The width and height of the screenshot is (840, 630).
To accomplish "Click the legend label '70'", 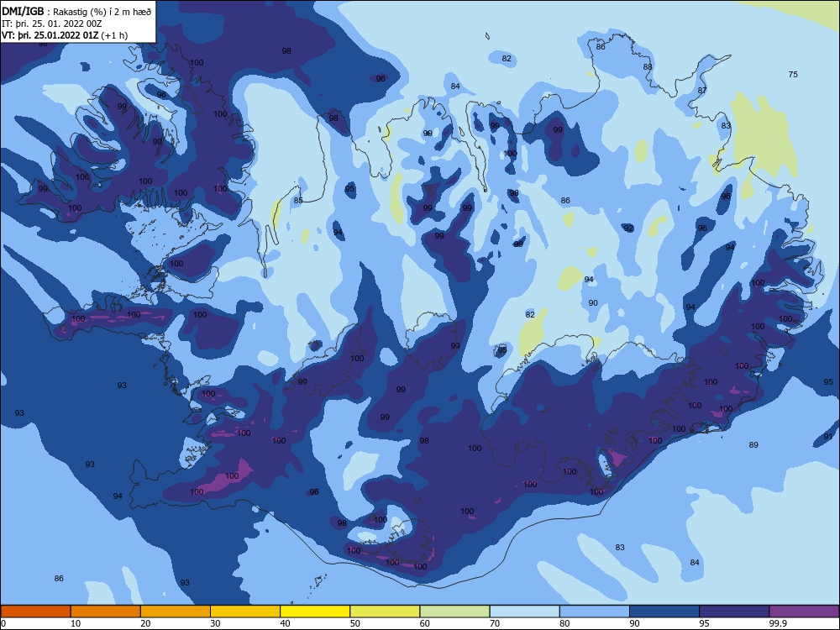I will (495, 623).
